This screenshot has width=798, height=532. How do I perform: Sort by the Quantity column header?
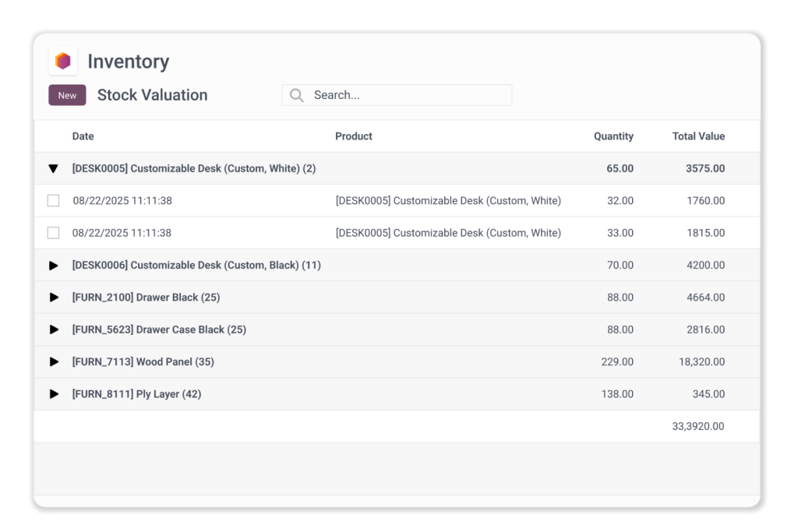click(x=613, y=136)
